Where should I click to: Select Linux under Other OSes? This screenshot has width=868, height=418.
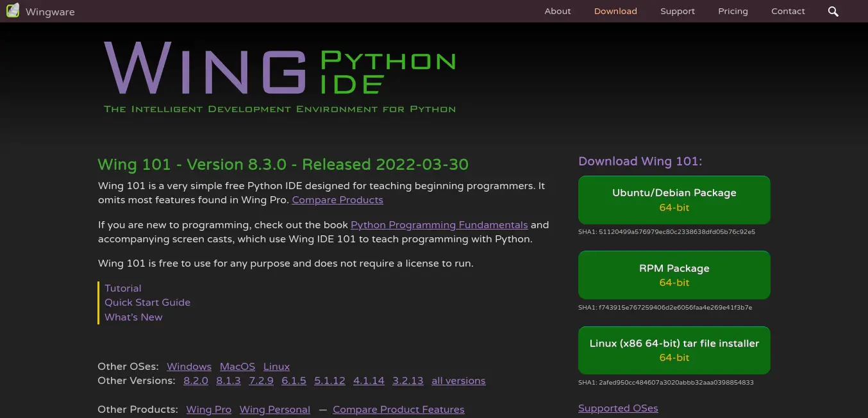pos(276,367)
